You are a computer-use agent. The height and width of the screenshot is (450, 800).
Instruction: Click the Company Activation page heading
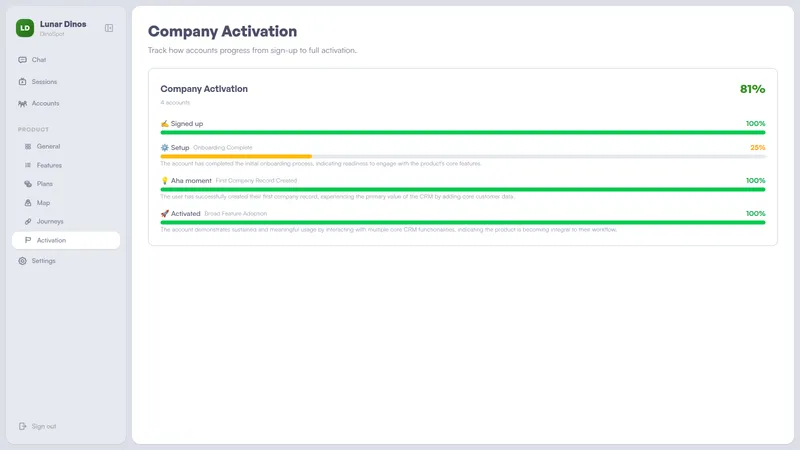pos(222,31)
